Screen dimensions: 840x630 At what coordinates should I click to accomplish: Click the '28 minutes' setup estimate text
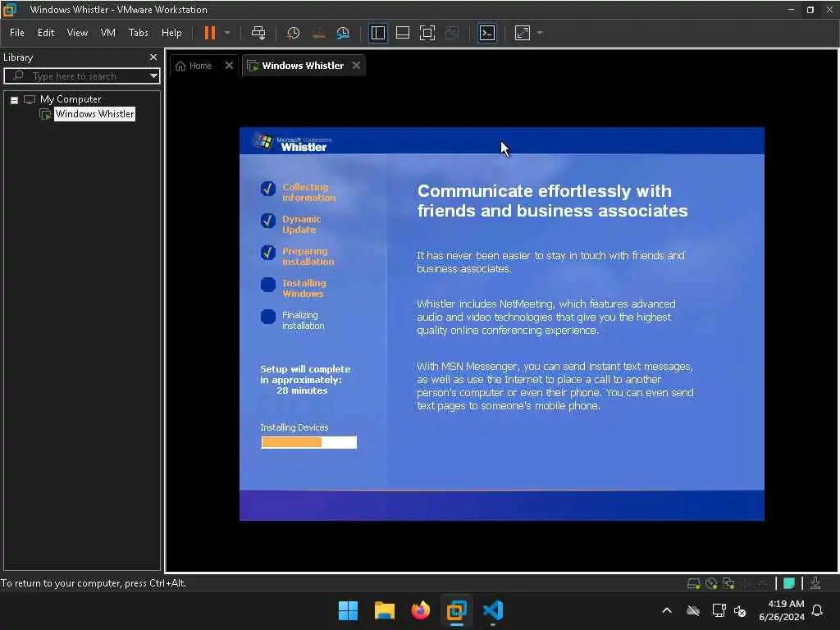tap(302, 390)
